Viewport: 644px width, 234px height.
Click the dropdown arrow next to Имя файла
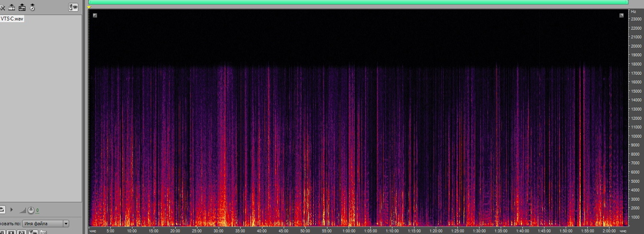tap(66, 224)
